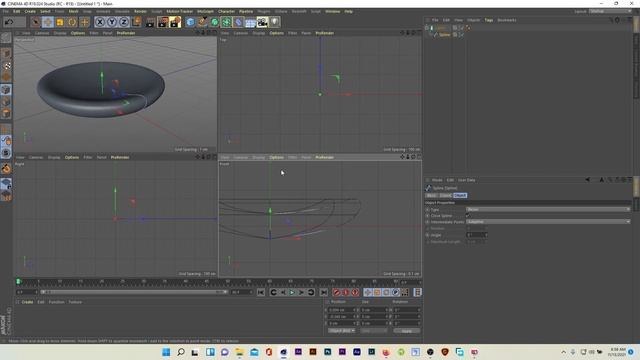This screenshot has height=360, width=640.
Task: Open the Object (Rel) dropdown
Action: [x=342, y=331]
